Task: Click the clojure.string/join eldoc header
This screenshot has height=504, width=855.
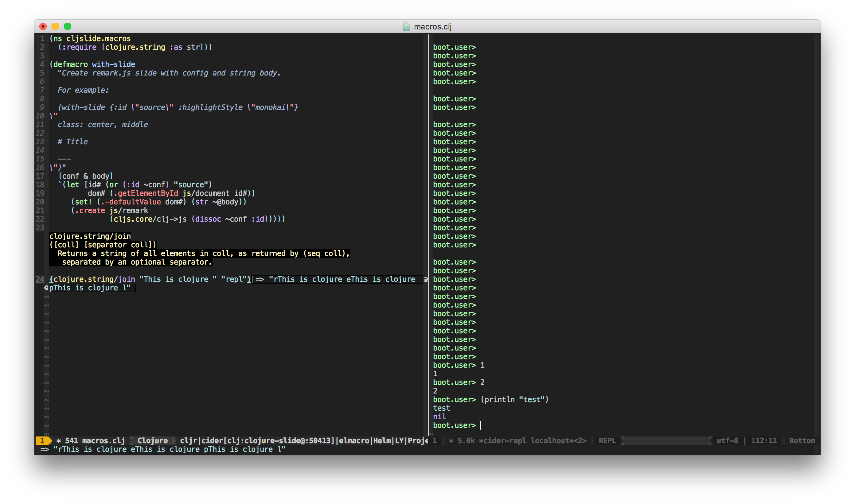Action: pyautogui.click(x=90, y=236)
